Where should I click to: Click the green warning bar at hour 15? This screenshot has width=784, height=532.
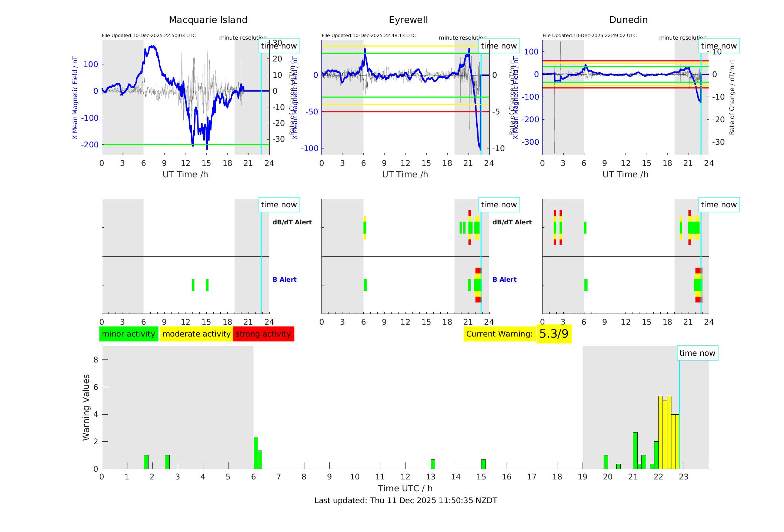click(483, 464)
